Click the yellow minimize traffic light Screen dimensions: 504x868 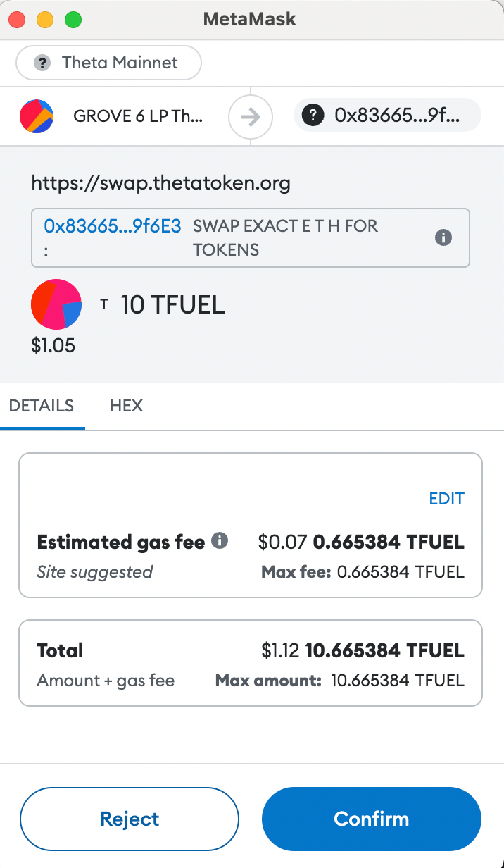coord(44,20)
